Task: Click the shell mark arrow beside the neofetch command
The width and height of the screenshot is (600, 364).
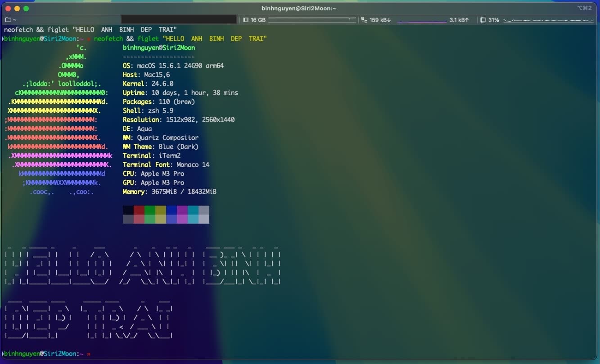Action: click(x=3, y=39)
